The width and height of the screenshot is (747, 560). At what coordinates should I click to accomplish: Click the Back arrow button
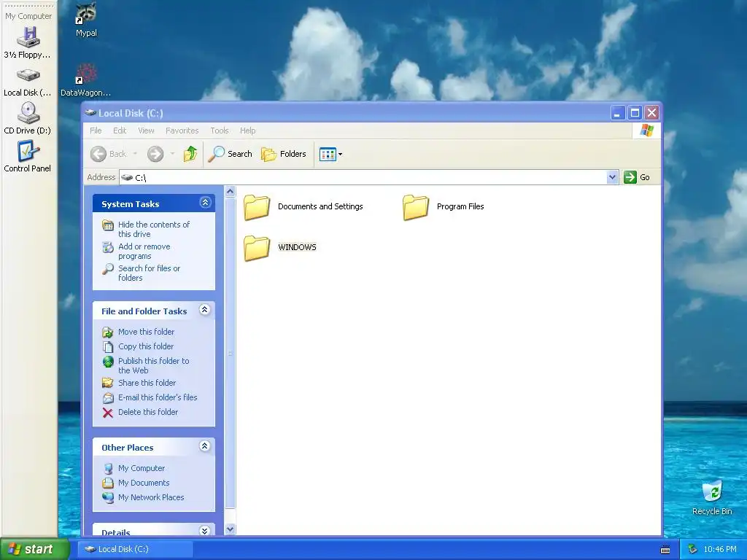point(109,154)
